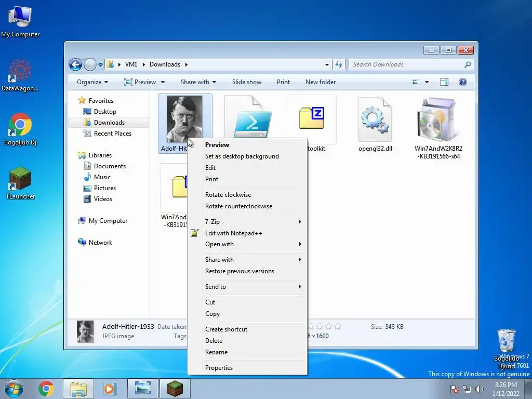Click the Search Downloads field
This screenshot has width=532, height=399.
coord(407,64)
